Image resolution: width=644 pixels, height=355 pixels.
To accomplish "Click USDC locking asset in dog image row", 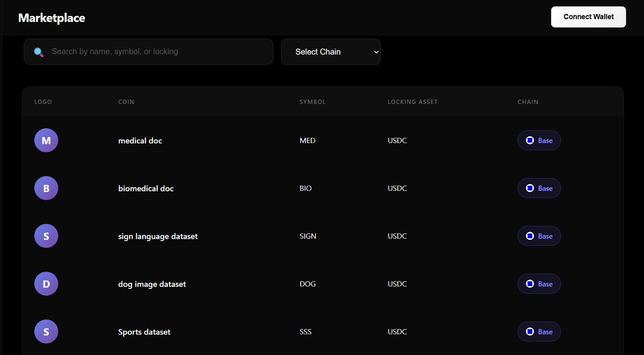I will (397, 284).
